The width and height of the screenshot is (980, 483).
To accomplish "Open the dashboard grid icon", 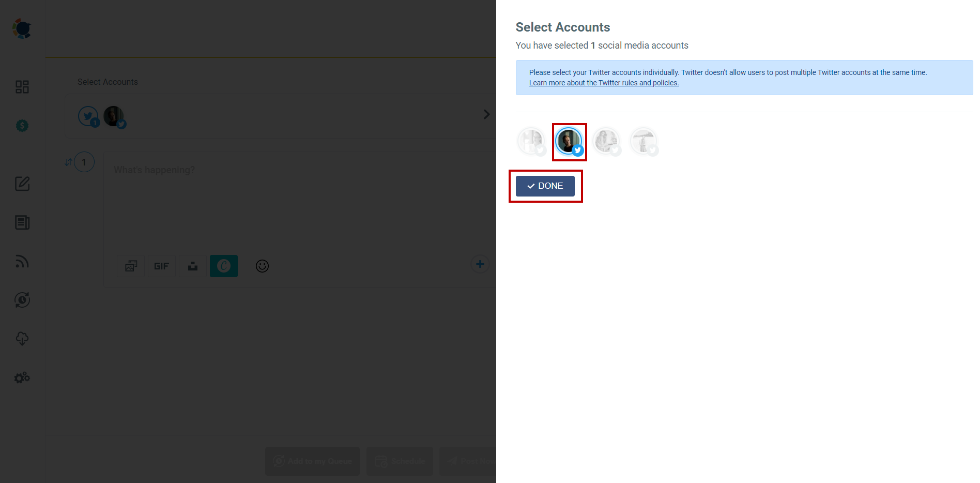I will click(22, 87).
